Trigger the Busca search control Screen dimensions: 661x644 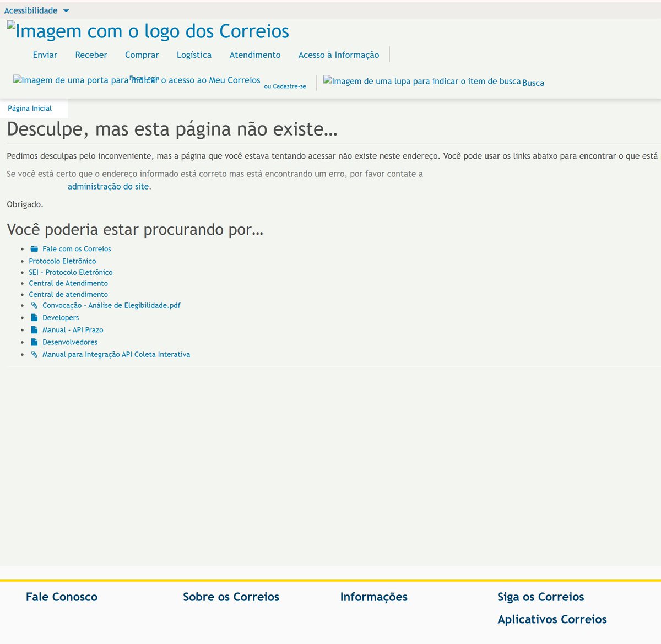click(533, 83)
